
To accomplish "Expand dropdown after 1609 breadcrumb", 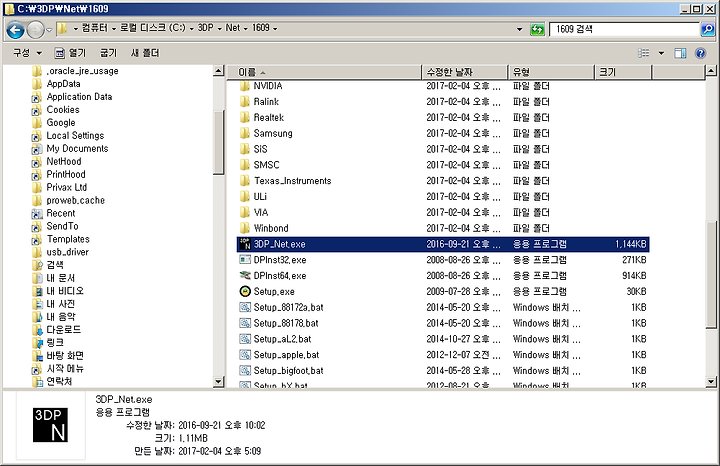I will (275, 28).
